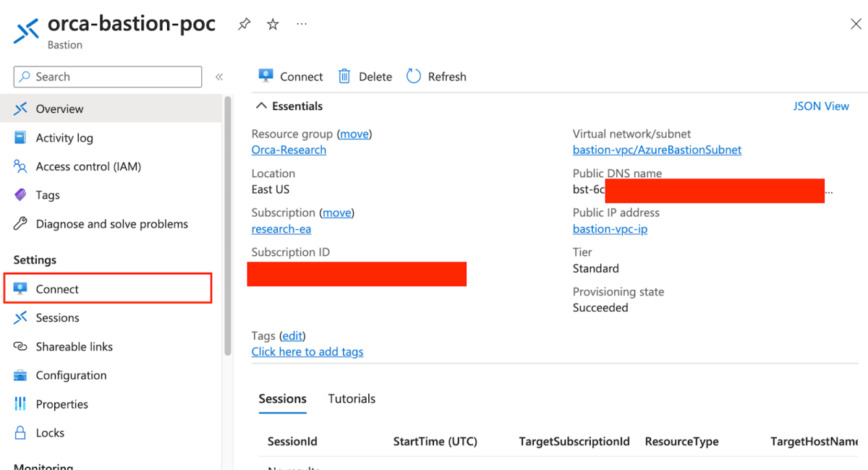The height and width of the screenshot is (470, 868).
Task: Click the Sessions icon in Settings
Action: point(20,318)
